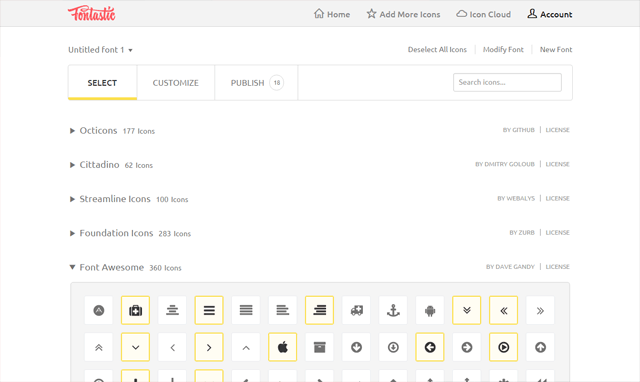The height and width of the screenshot is (382, 640).
Task: Deselect the highlighted Apple logo icon
Action: [x=282, y=347]
